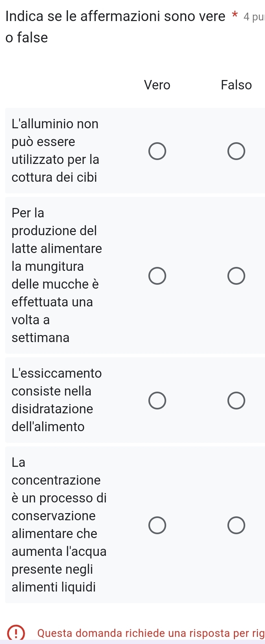The height and width of the screenshot is (644, 265).
Task: Choose Vero for the essiccamento statement
Action: 157,400
